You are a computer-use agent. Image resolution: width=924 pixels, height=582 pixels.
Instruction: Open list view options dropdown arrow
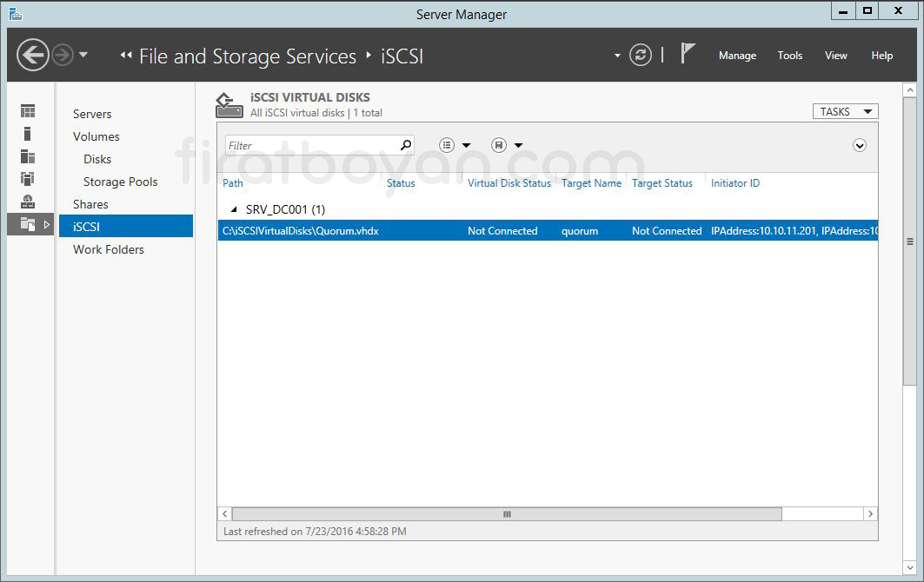pos(466,146)
